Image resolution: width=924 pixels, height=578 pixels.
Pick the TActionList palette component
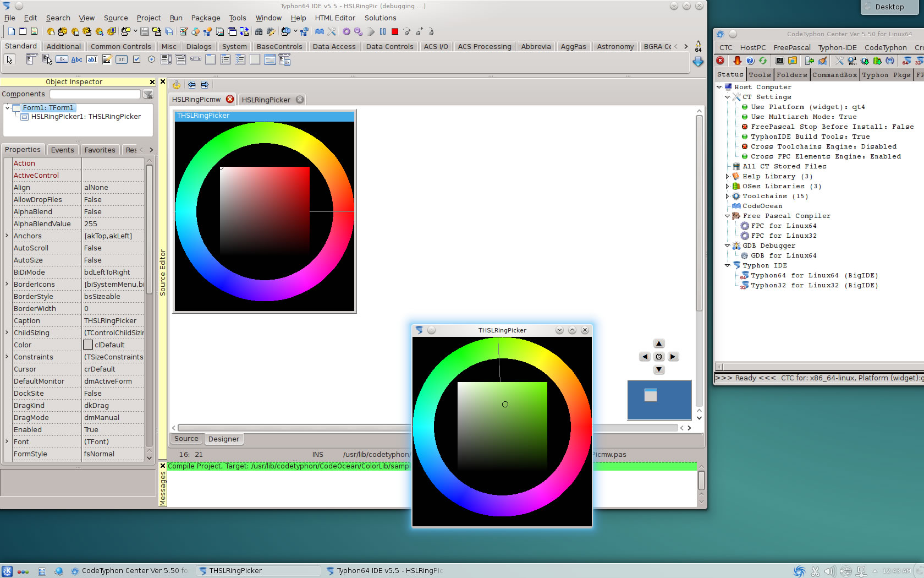click(x=284, y=59)
